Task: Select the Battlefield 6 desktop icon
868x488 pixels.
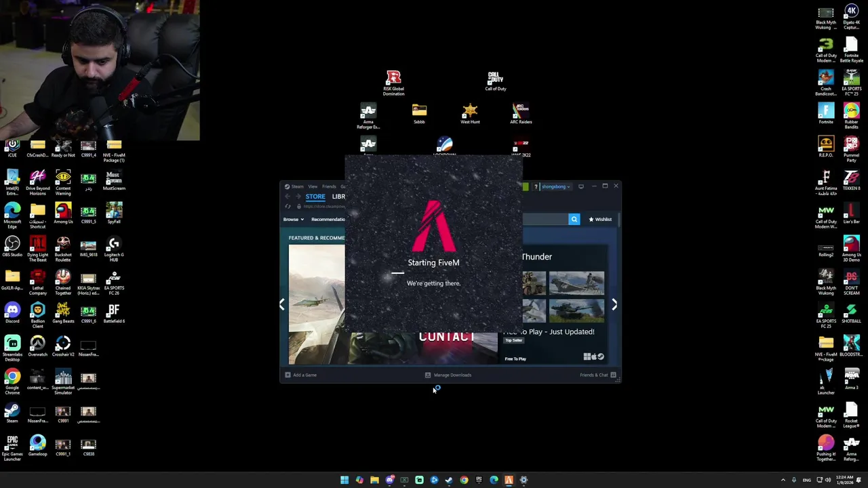Action: click(x=114, y=313)
